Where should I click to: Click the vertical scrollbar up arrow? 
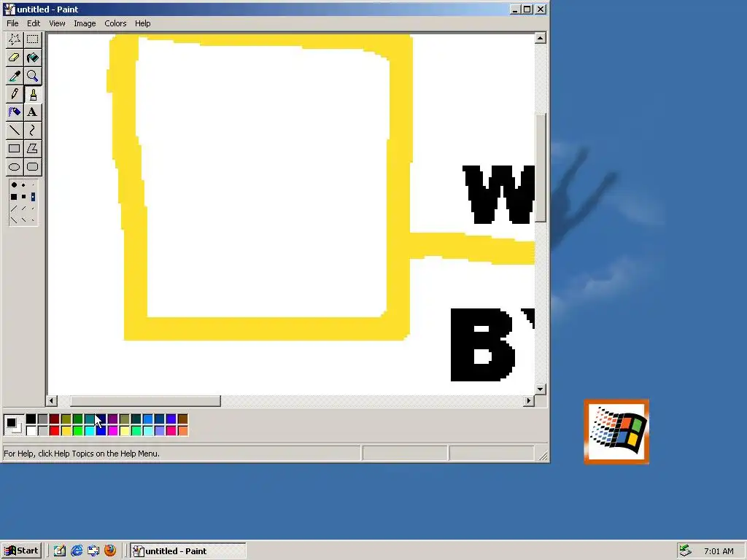click(541, 38)
